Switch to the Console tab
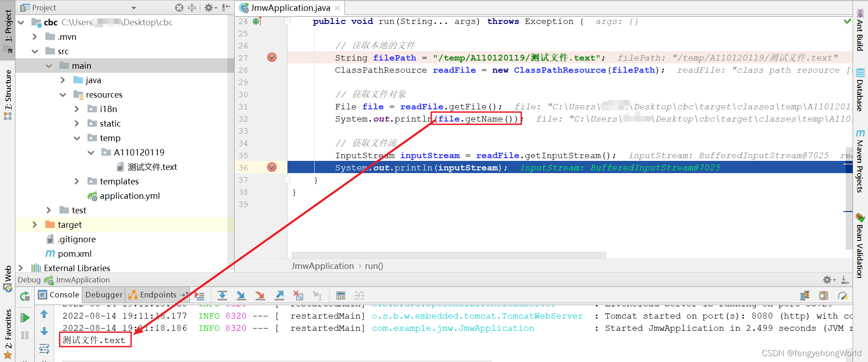 59,295
